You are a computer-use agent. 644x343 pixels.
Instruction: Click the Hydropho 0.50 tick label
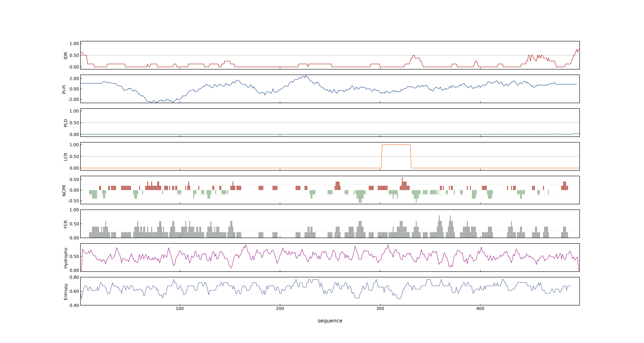click(74, 256)
